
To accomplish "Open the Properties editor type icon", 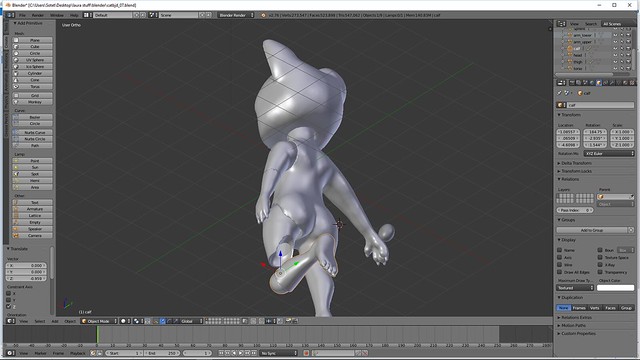I will pos(562,83).
